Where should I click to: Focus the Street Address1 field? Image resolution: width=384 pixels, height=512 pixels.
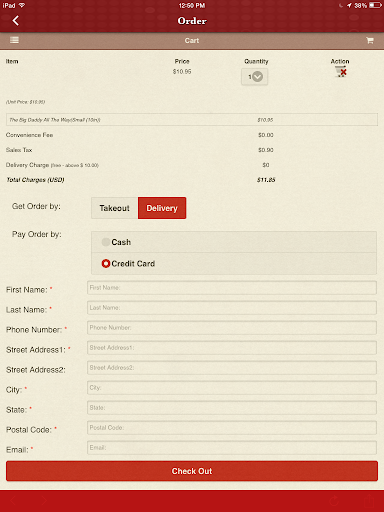pos(232,348)
